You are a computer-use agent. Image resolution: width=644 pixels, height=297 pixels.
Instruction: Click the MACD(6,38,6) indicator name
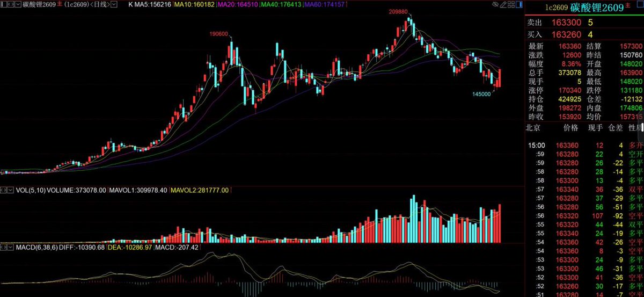click(x=36, y=248)
